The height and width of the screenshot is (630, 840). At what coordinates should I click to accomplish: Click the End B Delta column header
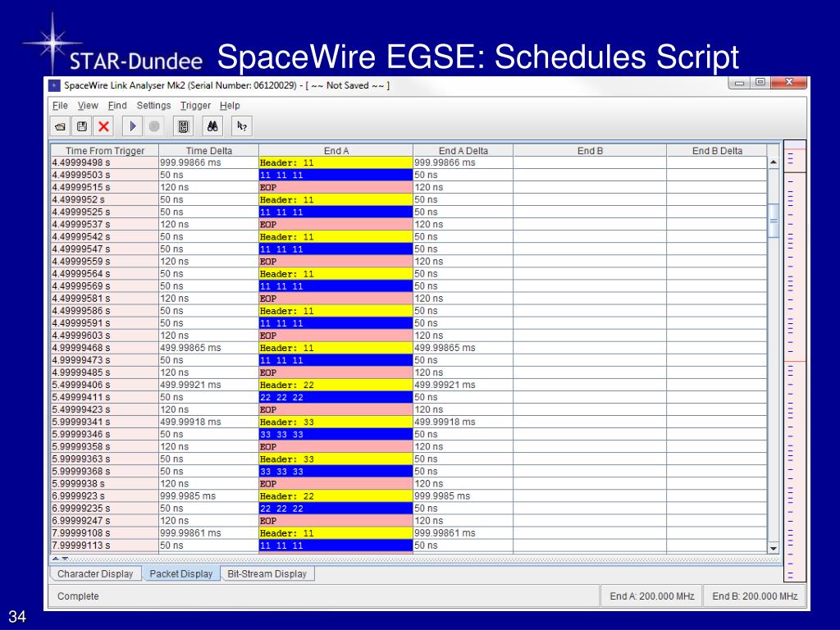[717, 151]
